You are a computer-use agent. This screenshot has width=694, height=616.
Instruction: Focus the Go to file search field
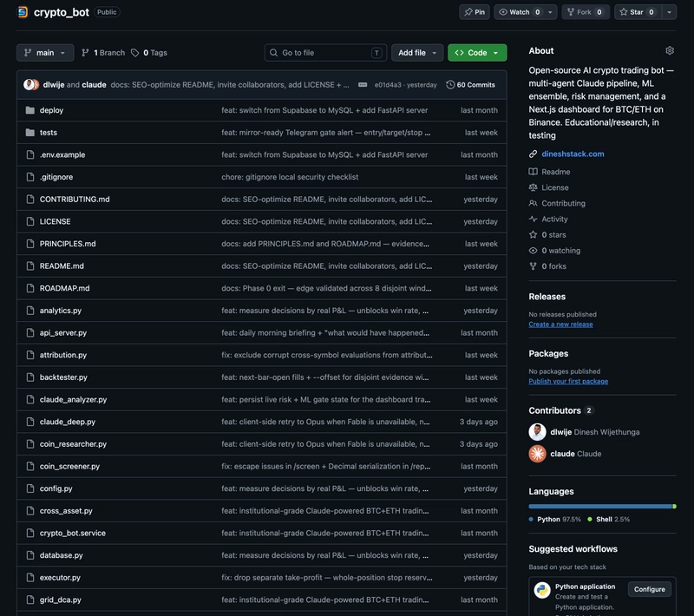(x=326, y=53)
